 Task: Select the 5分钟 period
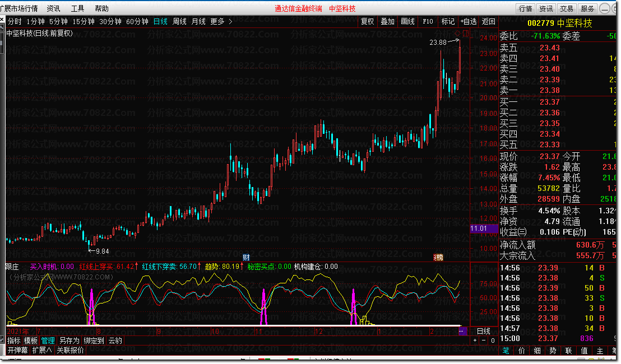[x=58, y=21]
